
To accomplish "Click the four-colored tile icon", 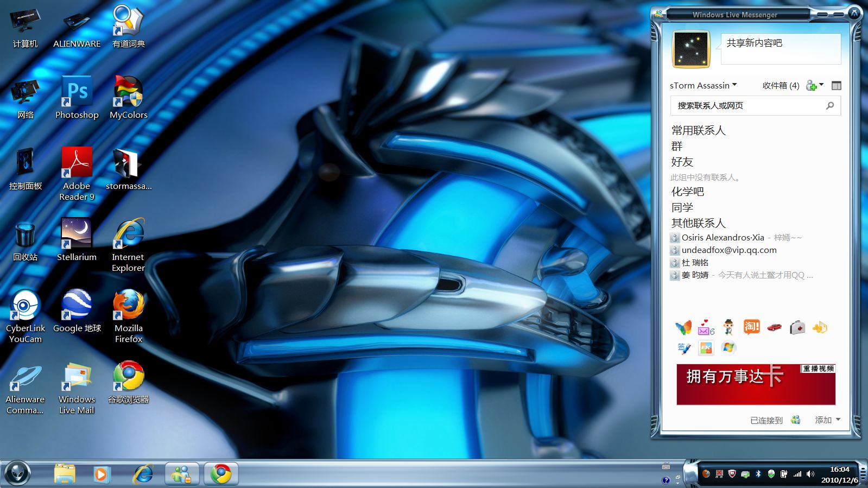I will click(706, 348).
